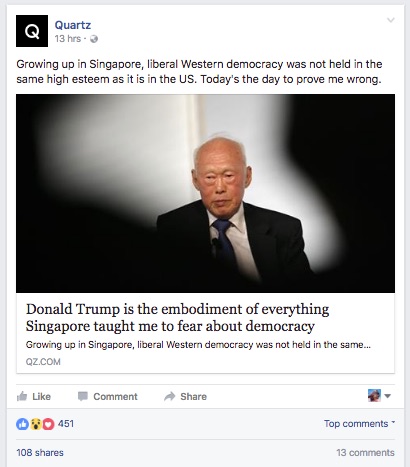Click the Share arrow icon
Screen dimensions: 410x467
(x=170, y=396)
